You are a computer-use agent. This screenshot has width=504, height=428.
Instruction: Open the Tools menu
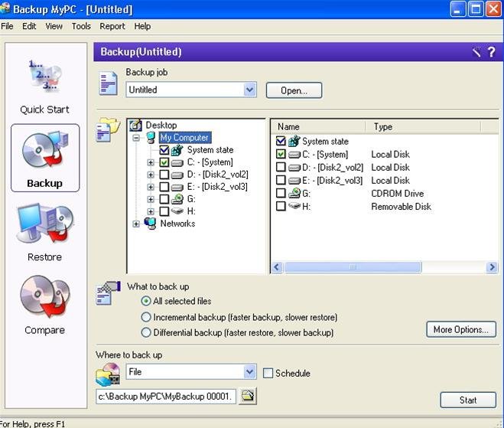[81, 26]
